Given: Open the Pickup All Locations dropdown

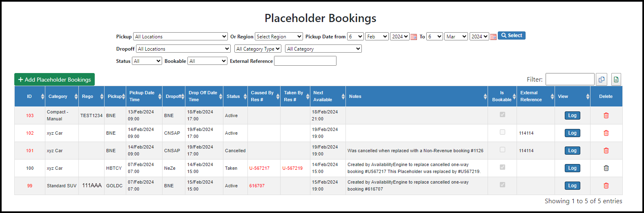Looking at the screenshot, I should click(x=180, y=37).
